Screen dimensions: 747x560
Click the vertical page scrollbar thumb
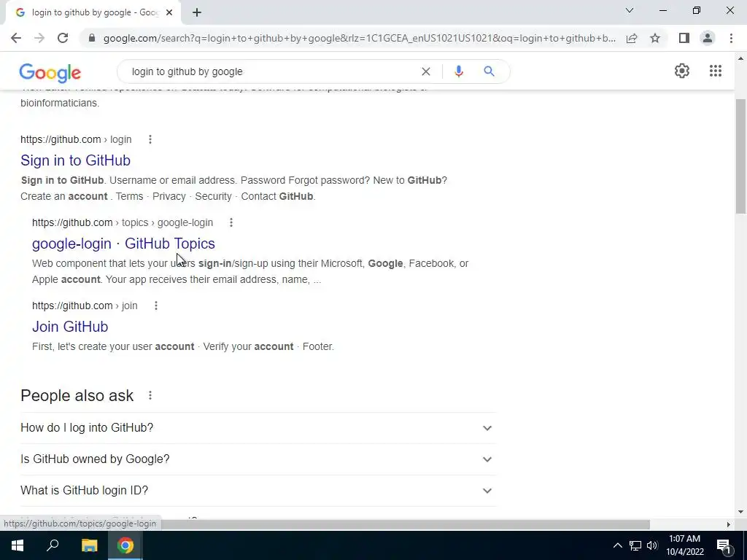pos(741,156)
